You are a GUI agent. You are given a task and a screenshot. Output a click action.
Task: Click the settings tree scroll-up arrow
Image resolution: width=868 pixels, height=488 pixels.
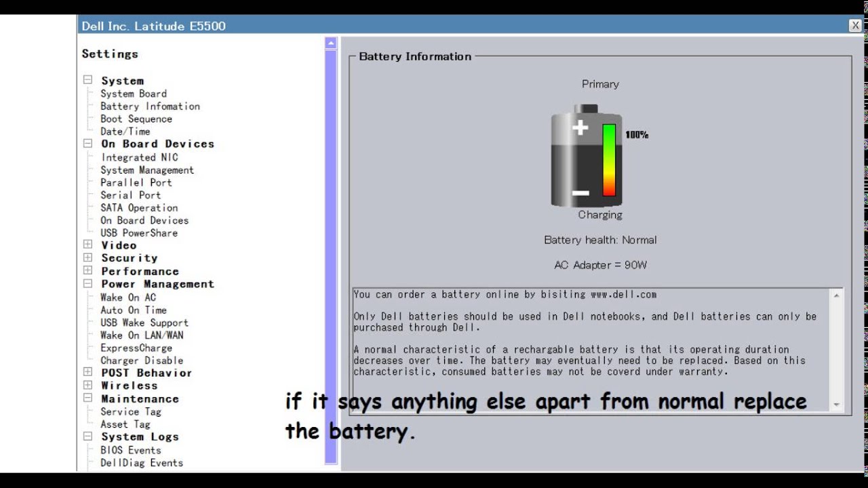pos(331,43)
